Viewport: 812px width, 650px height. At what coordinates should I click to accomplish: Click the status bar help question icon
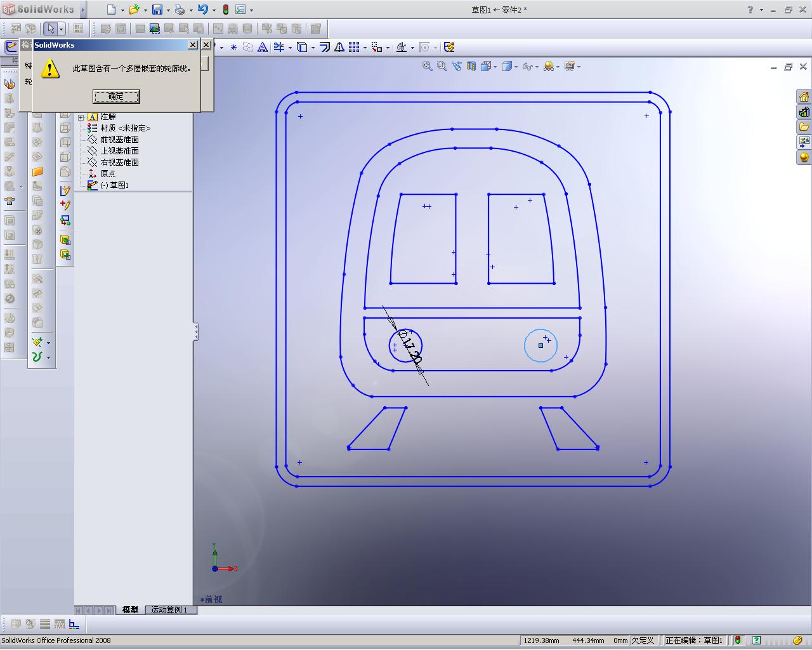point(756,640)
